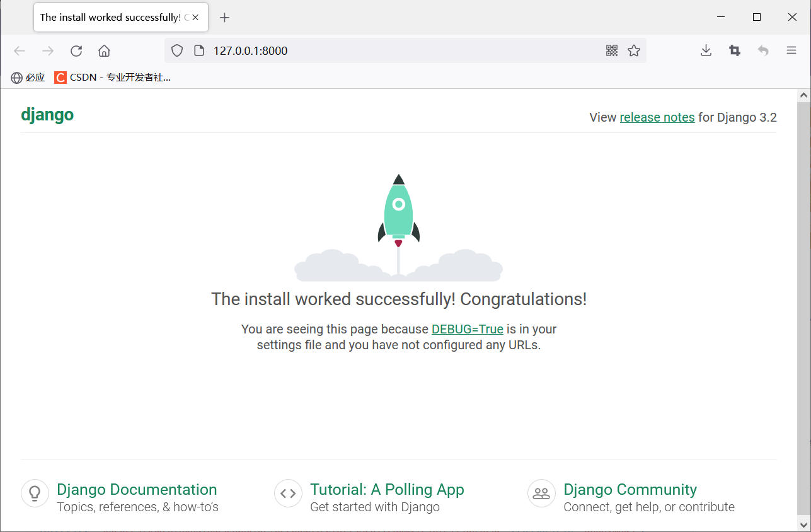Viewport: 811px width, 532px height.
Task: Click the lightbulb documentation icon
Action: [35, 494]
